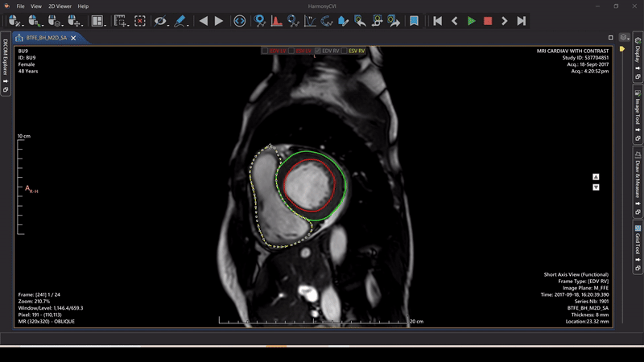The image size is (644, 362).
Task: Choose the mouse stack scroll tool
Action: (x=53, y=21)
